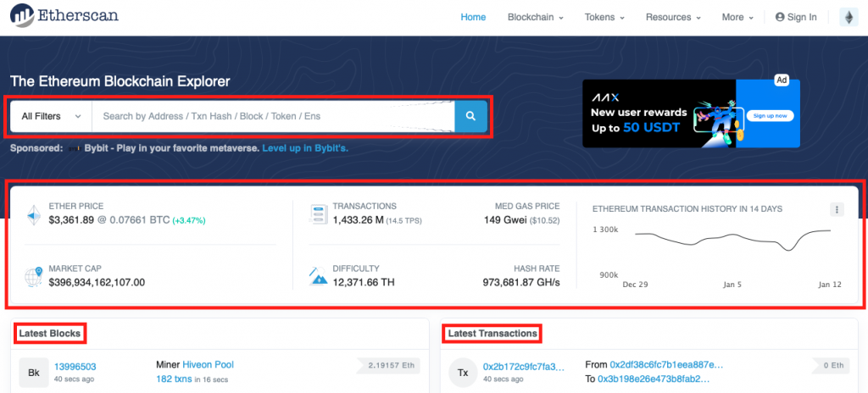
Task: Open the 'Level up in Bybit's.' link
Action: click(305, 148)
